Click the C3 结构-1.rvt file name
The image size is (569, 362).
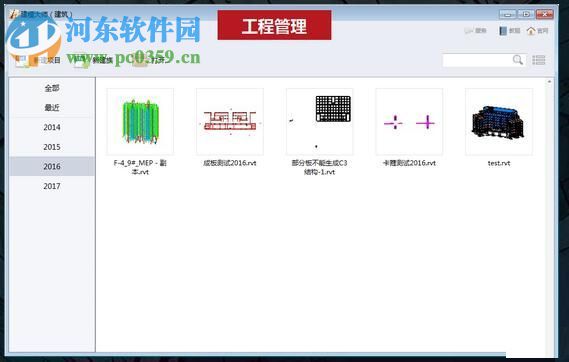coord(319,167)
